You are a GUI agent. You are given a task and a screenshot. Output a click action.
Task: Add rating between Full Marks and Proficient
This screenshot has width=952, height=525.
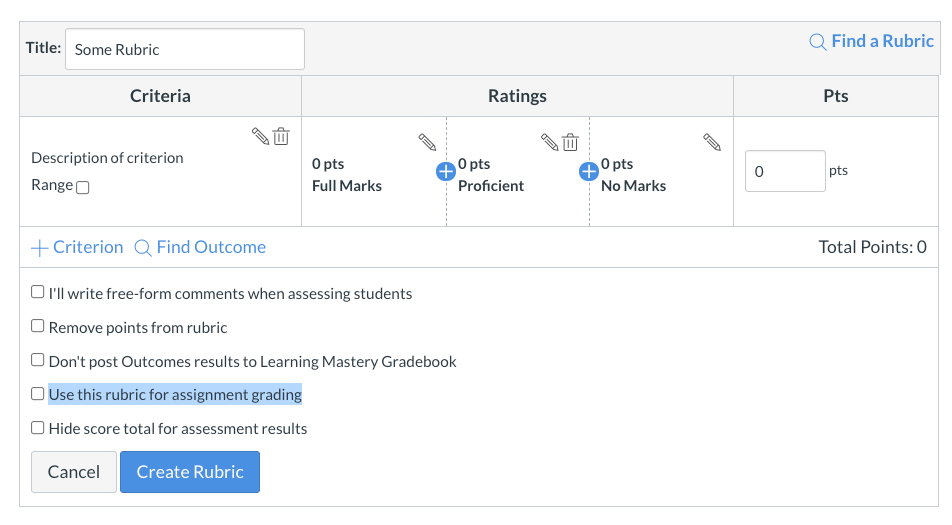(446, 172)
